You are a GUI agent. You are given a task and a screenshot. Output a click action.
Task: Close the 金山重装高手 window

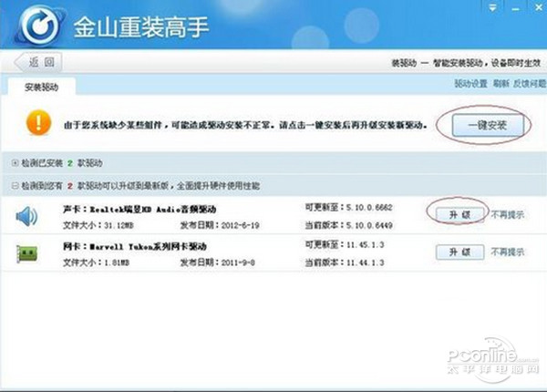539,7
